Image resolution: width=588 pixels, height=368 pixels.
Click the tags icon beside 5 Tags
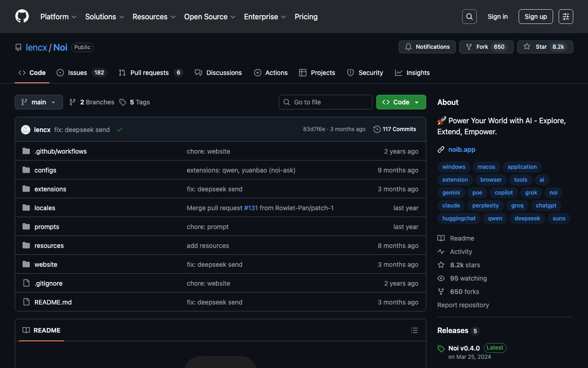coord(123,102)
